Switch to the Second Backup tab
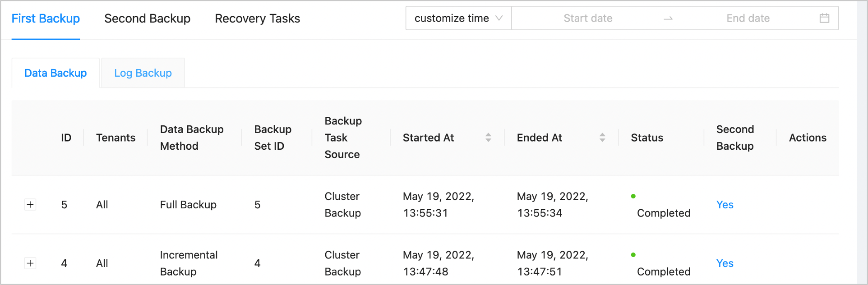 (147, 18)
